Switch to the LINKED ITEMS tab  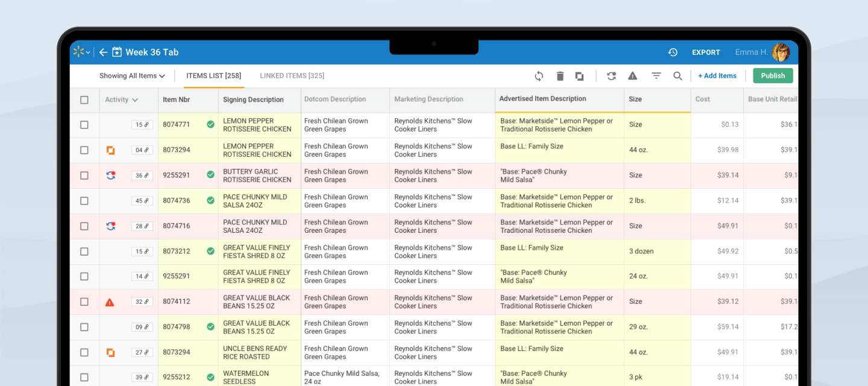pos(292,76)
